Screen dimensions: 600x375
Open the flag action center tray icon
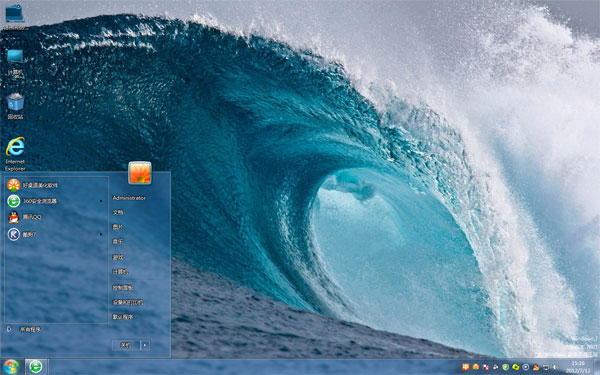tap(486, 367)
